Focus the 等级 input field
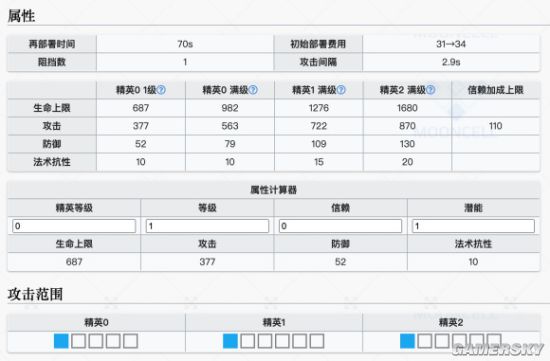 pos(207,226)
